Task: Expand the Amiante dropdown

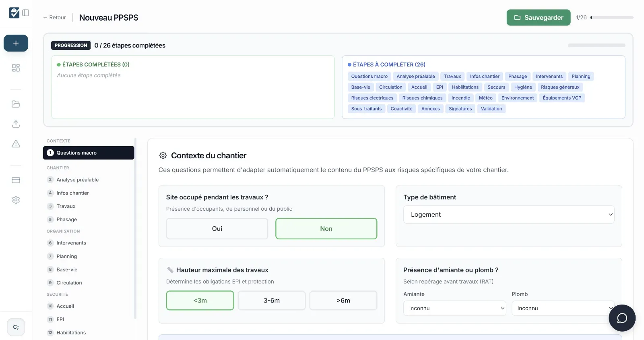Action: click(x=454, y=308)
